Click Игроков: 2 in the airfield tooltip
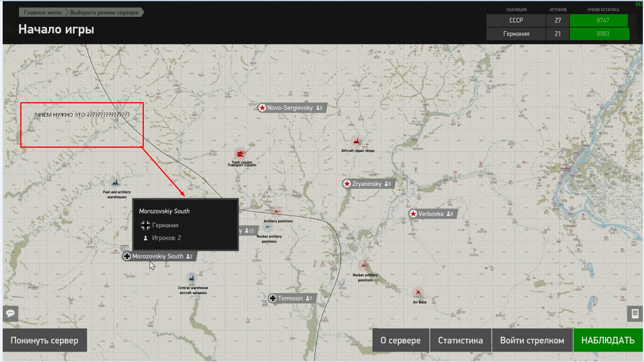Screen dimensions: 644x362 166,238
